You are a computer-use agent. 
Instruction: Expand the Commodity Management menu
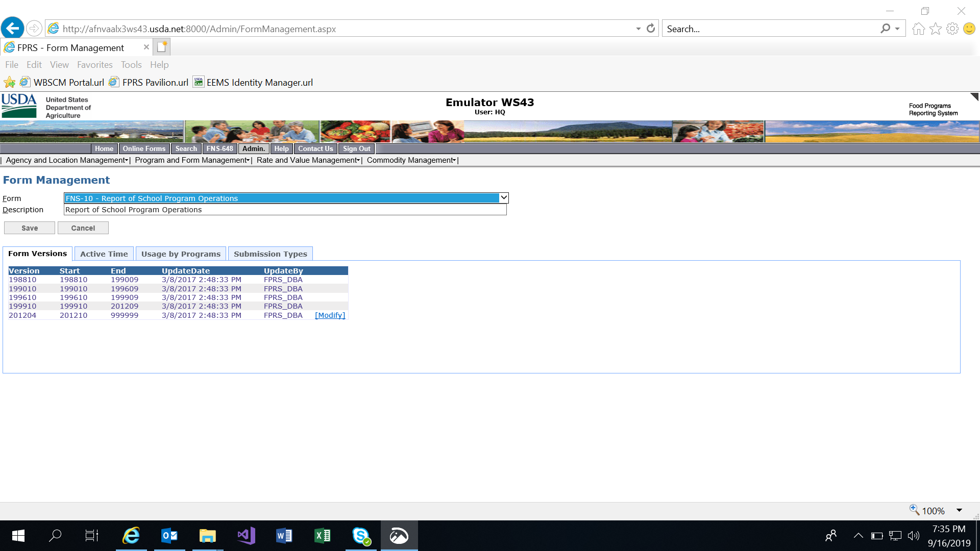411,160
